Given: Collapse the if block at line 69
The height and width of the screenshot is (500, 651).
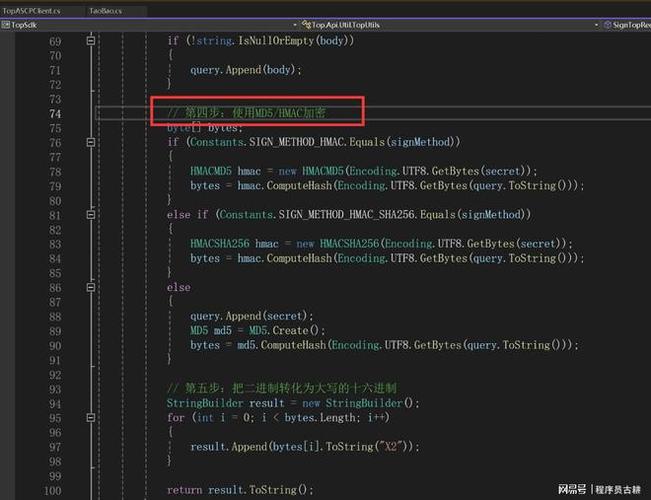Looking at the screenshot, I should tap(92, 41).
